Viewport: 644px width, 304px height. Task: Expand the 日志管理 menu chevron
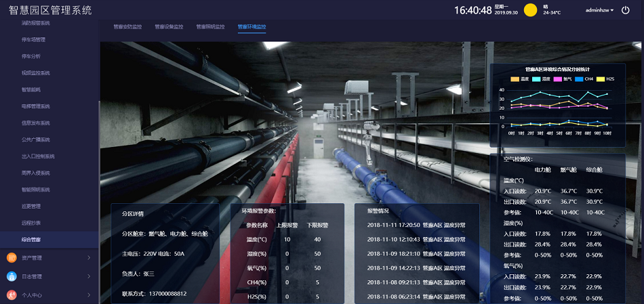(x=89, y=276)
